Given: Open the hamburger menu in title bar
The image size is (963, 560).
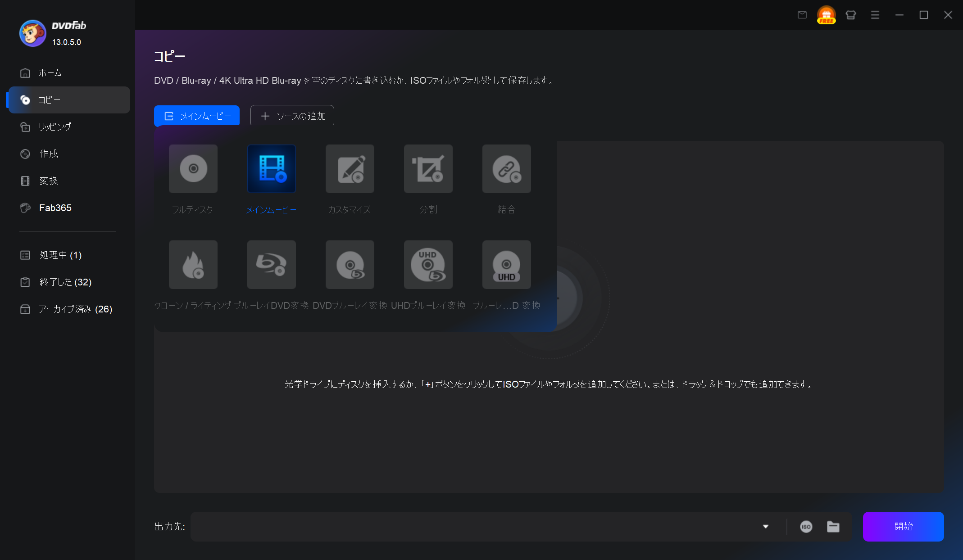Looking at the screenshot, I should coord(875,15).
